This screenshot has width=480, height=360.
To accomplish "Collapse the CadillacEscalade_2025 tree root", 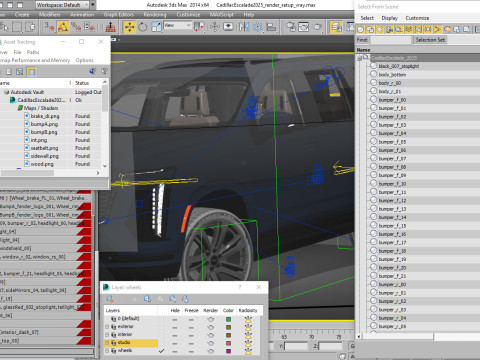I will coord(360,58).
